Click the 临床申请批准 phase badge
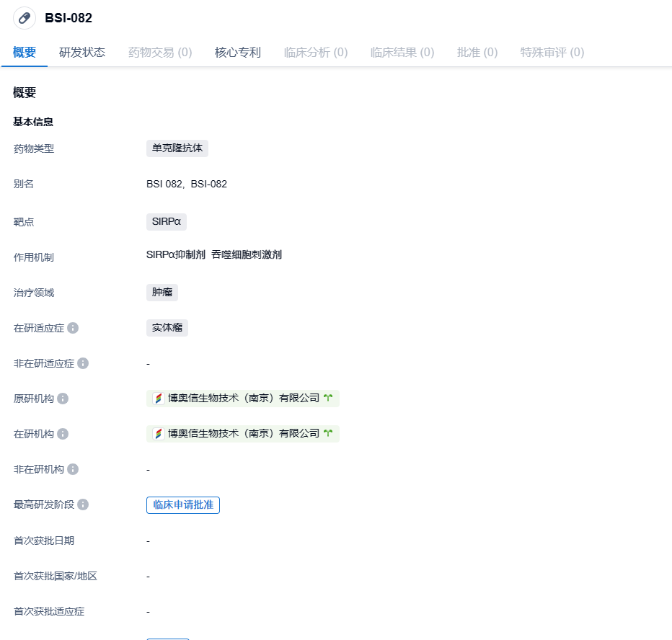 click(x=183, y=505)
